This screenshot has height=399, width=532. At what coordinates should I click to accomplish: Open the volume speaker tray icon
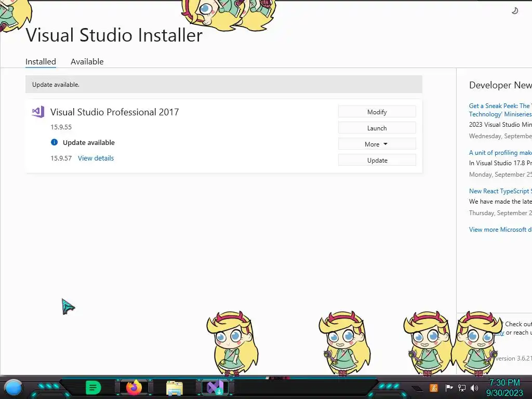tap(474, 388)
